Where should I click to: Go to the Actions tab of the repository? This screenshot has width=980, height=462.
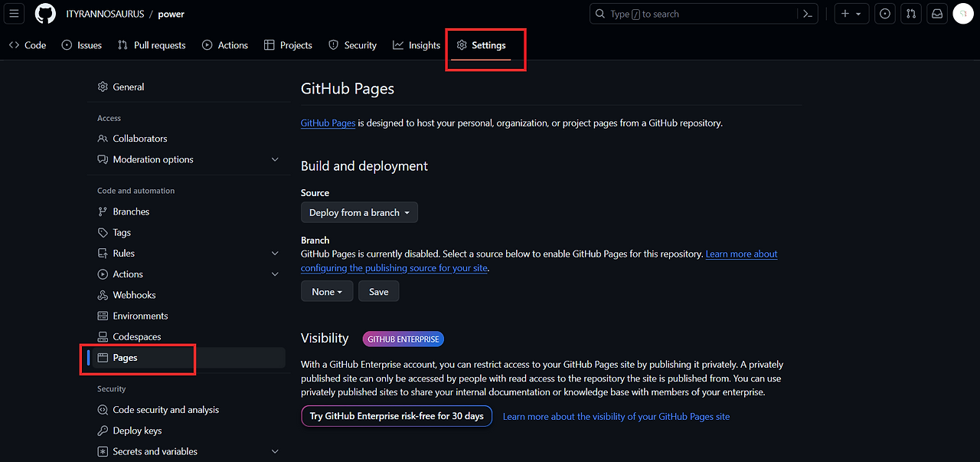[x=224, y=45]
